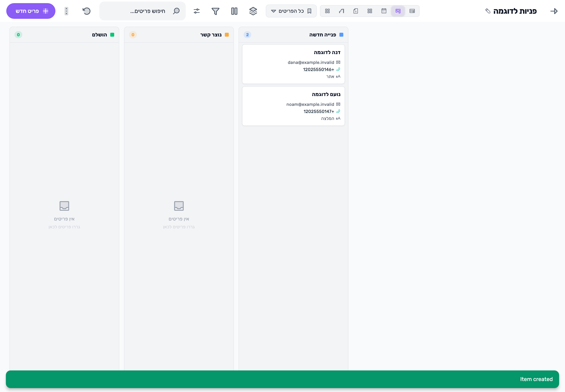Viewport: 565px width, 392px height.
Task: Open the three-dot more options menu
Action: (66, 11)
